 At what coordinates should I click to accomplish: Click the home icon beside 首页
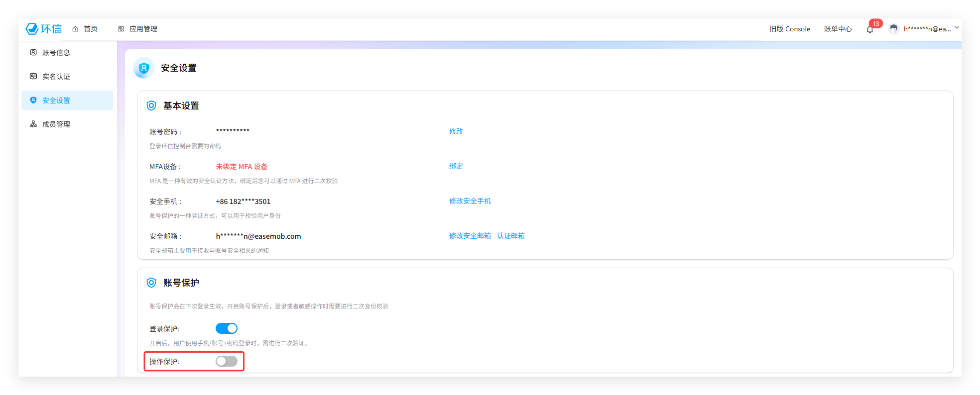(x=75, y=29)
